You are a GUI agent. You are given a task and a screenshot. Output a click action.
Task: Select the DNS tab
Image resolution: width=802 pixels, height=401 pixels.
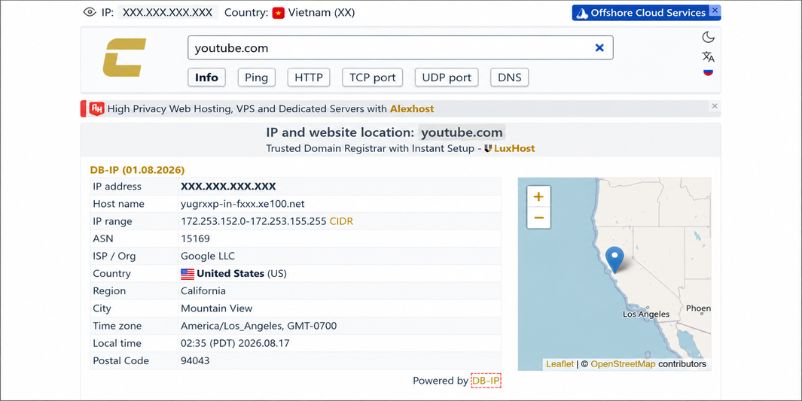pyautogui.click(x=509, y=77)
